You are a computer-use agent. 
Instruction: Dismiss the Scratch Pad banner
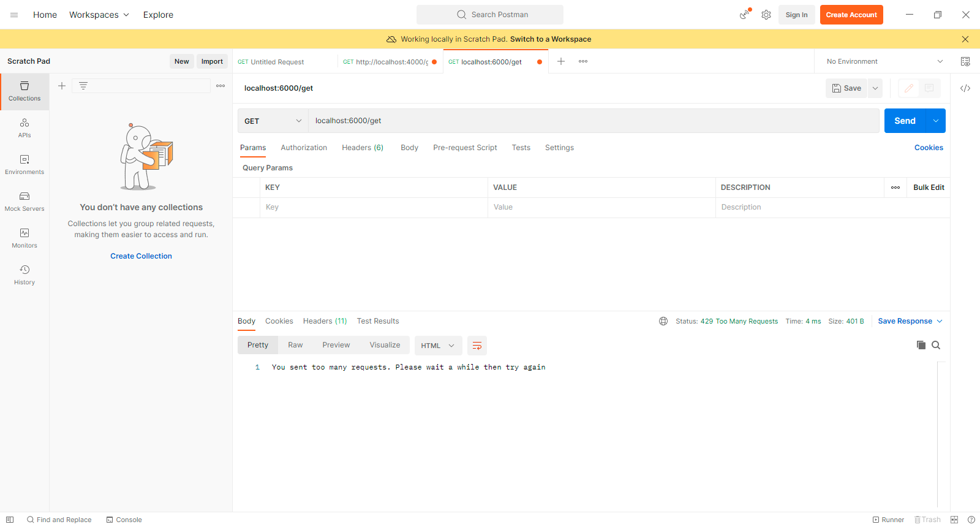pos(965,39)
